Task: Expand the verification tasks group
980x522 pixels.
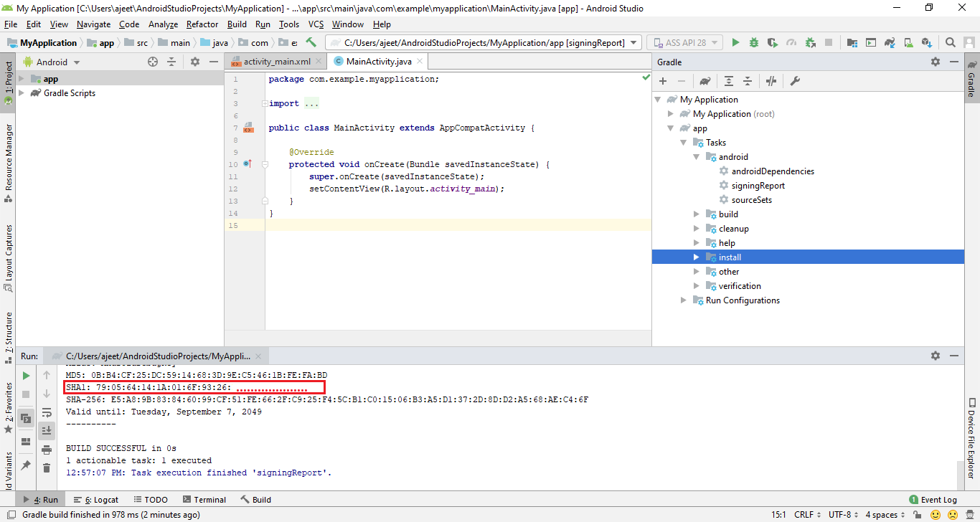Action: [696, 286]
